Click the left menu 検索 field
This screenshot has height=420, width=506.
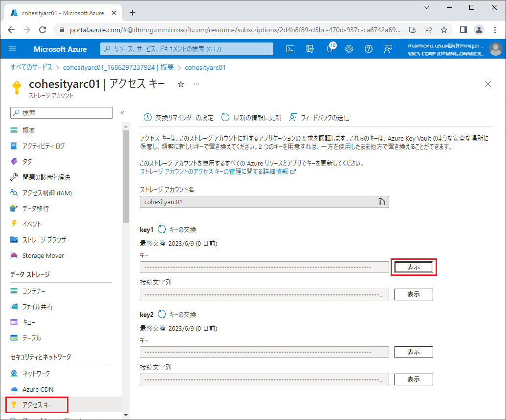tap(62, 113)
